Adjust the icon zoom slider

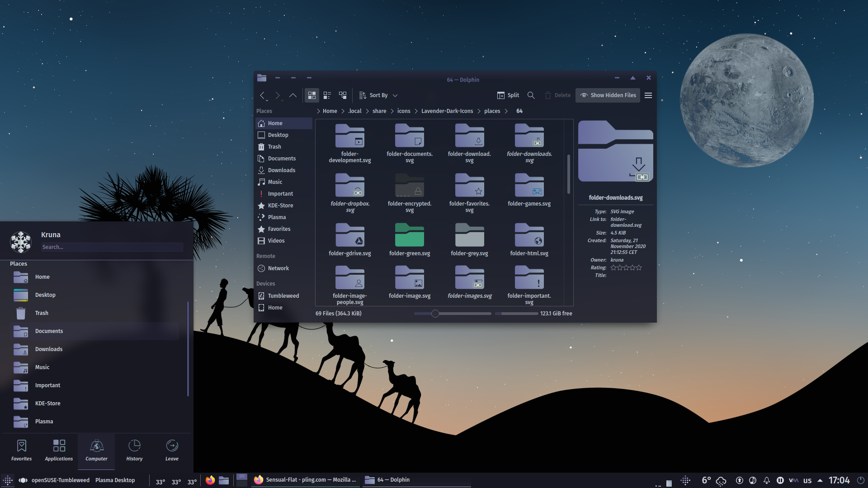click(452, 314)
